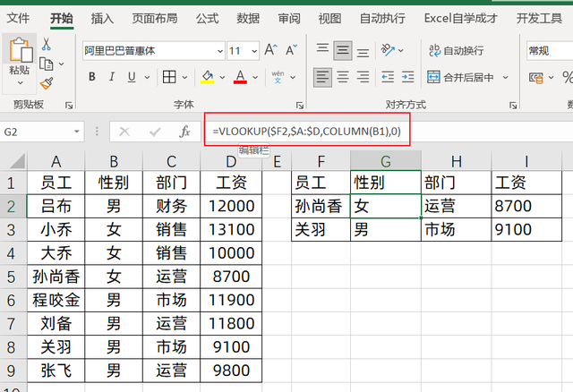Click the Insert Function fx icon
This screenshot has width=573, height=392.
click(x=184, y=132)
